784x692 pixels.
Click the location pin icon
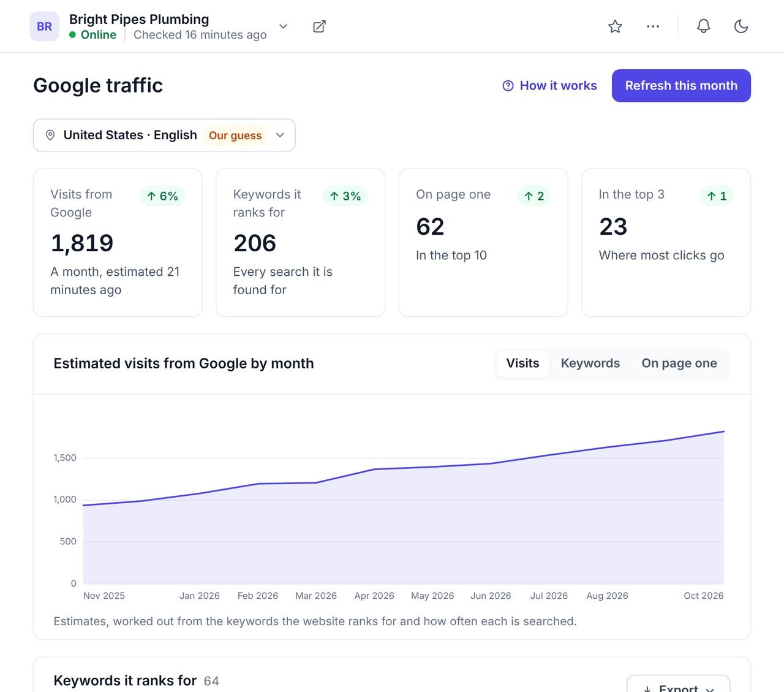point(50,135)
